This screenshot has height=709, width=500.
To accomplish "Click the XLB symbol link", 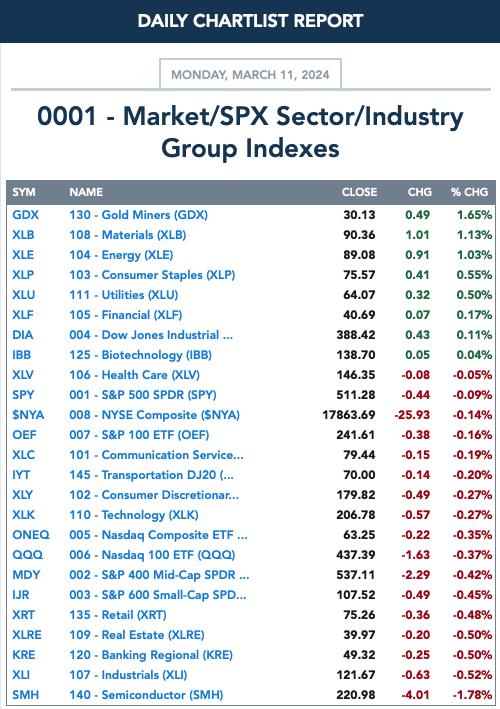I will 23,235.
